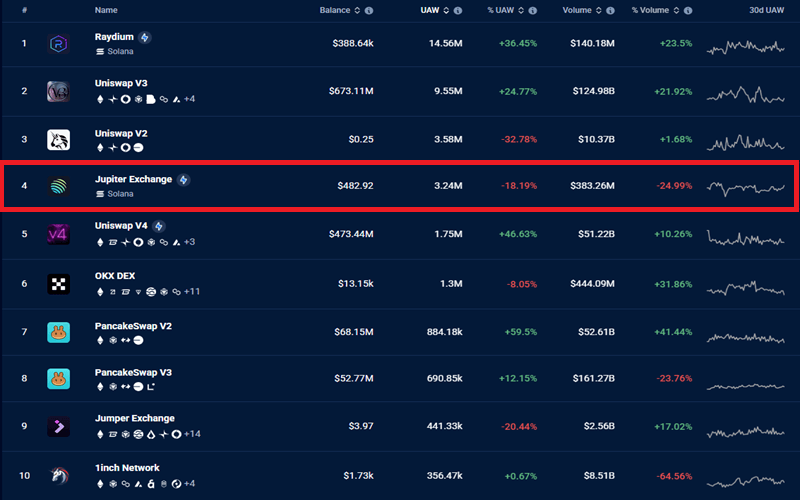Screen dimensions: 800x500
Task: Select the -32.78% Uniswap V2 UAW change
Action: tap(519, 139)
